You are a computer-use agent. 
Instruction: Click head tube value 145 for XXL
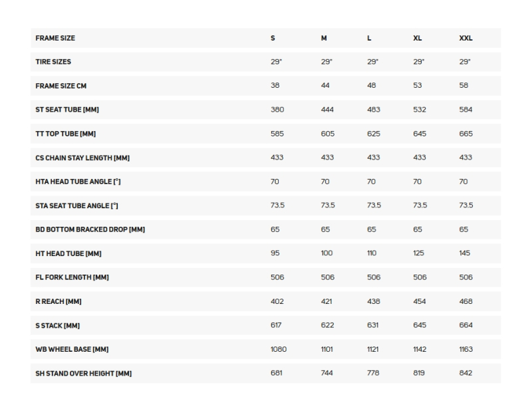click(464, 253)
